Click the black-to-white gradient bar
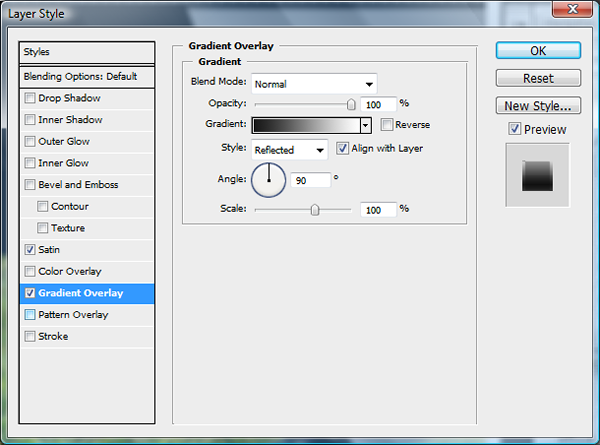The height and width of the screenshot is (445, 600). [305, 125]
